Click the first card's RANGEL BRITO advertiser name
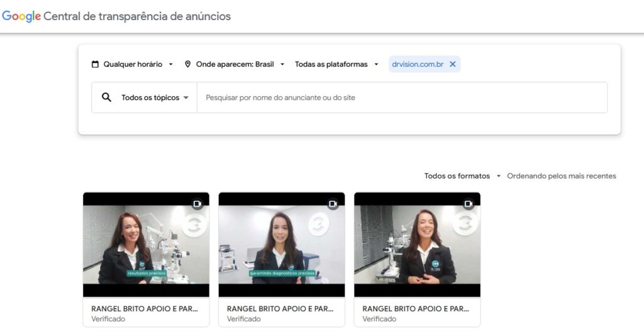Image resolution: width=644 pixels, height=332 pixels. [145, 309]
